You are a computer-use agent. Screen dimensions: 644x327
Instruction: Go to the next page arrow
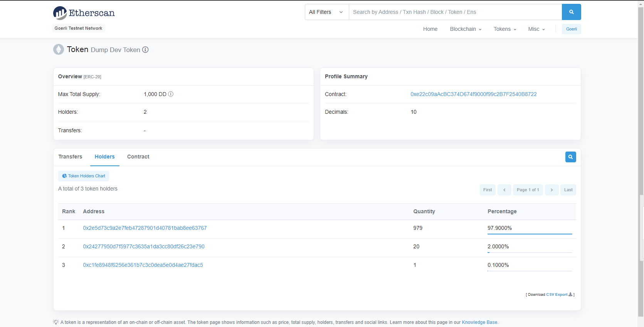pyautogui.click(x=552, y=190)
